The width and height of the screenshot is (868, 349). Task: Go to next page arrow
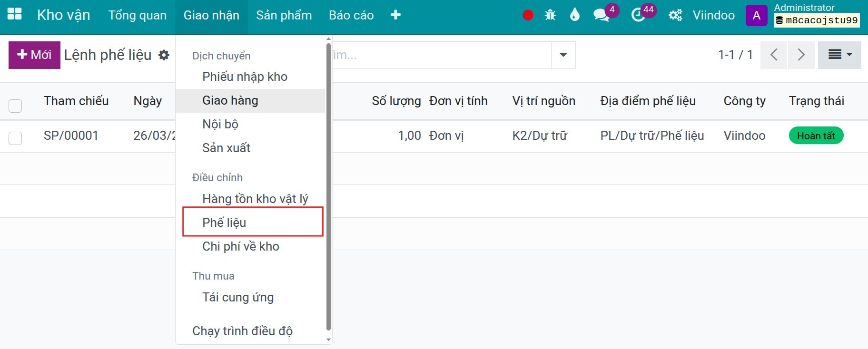point(801,55)
